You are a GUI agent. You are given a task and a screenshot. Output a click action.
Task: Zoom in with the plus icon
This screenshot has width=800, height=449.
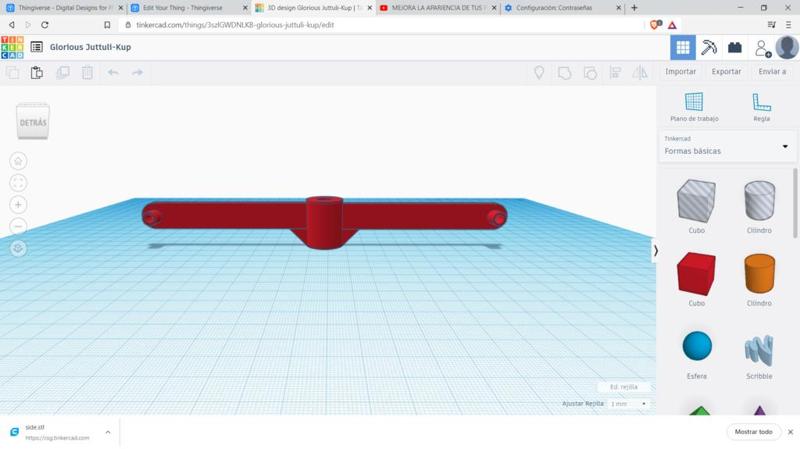click(18, 205)
